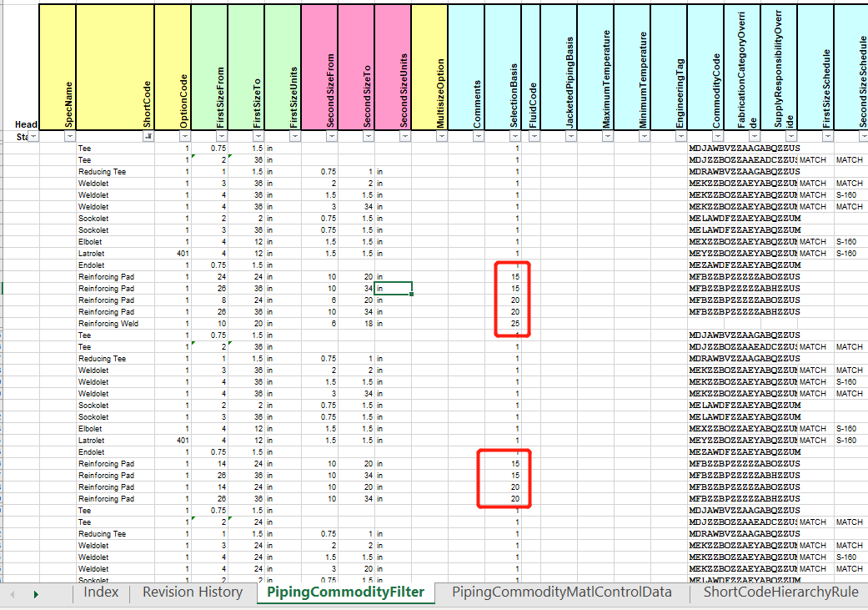Open the PipingCommodityMatlControlData sheet tab
868x610 pixels.
[x=562, y=592]
